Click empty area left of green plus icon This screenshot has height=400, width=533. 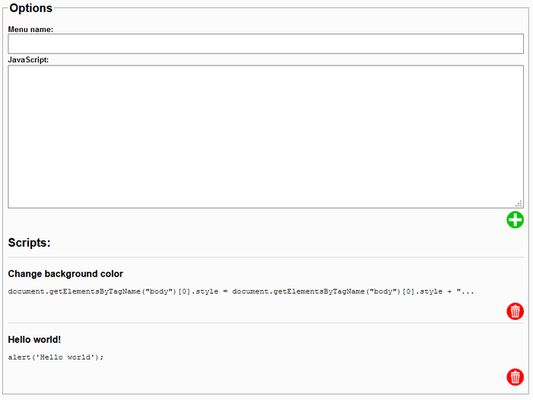255,220
